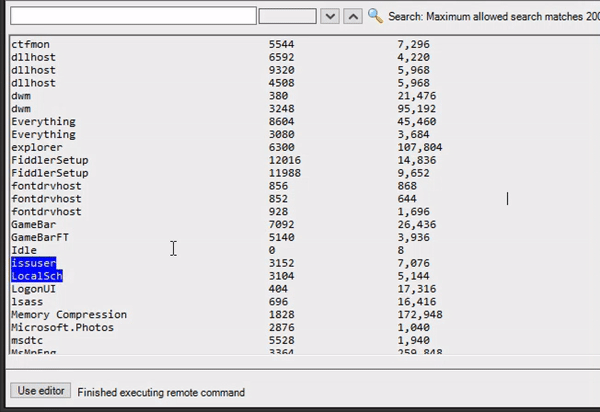Click the Use editor button
The image size is (600, 412).
click(40, 391)
